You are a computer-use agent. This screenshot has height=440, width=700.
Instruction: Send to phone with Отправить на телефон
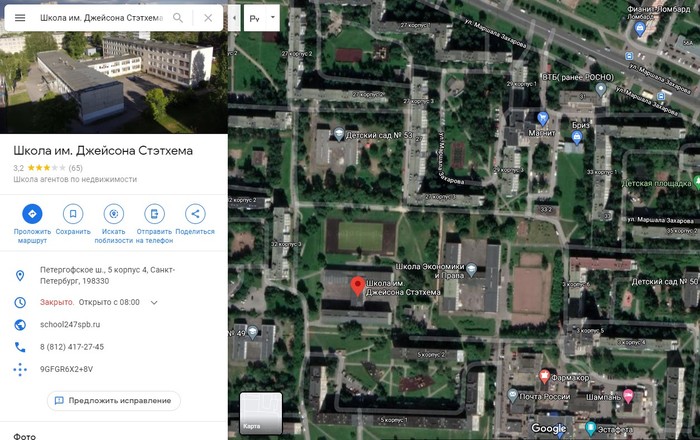pos(154,214)
